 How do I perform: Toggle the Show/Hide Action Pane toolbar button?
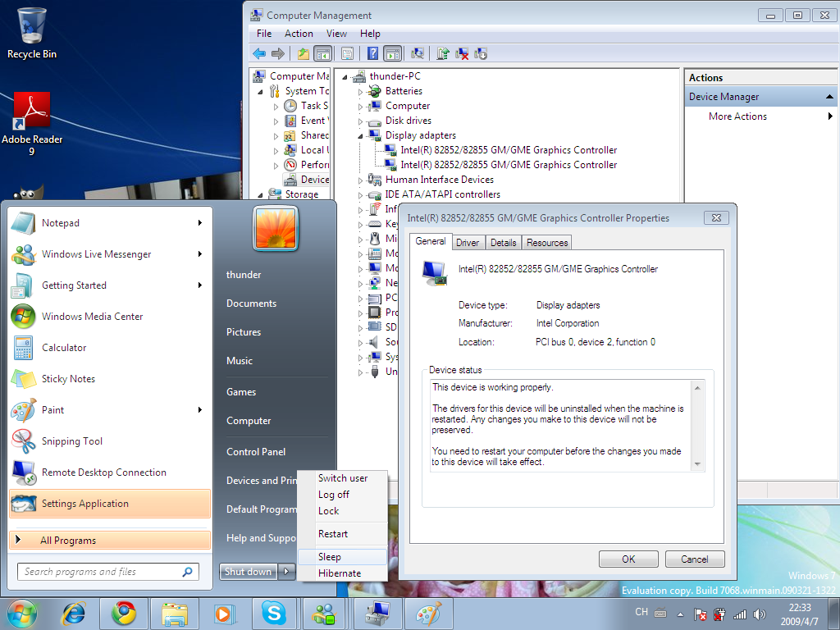pyautogui.click(x=393, y=53)
